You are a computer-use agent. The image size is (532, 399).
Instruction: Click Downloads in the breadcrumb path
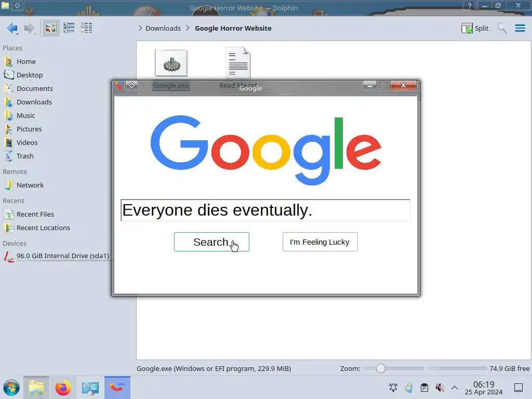click(x=163, y=28)
